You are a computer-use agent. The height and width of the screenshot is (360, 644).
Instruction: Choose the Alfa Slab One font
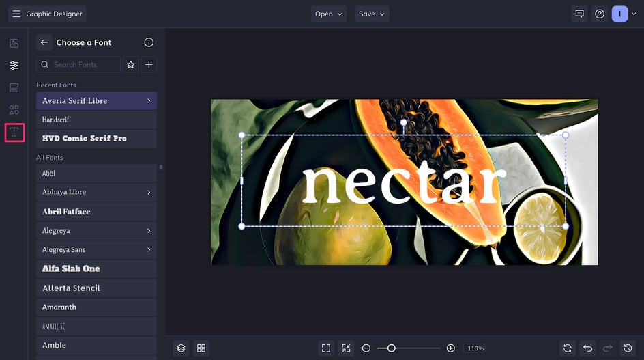(96, 268)
